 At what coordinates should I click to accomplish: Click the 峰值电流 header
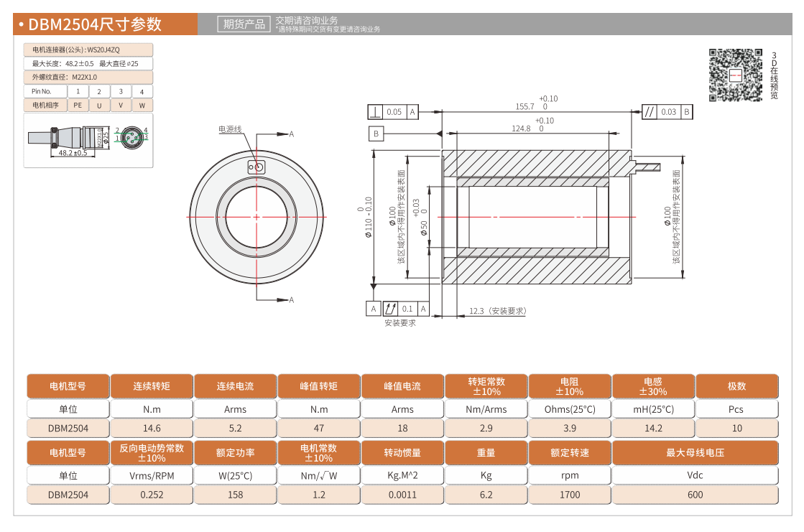(402, 386)
